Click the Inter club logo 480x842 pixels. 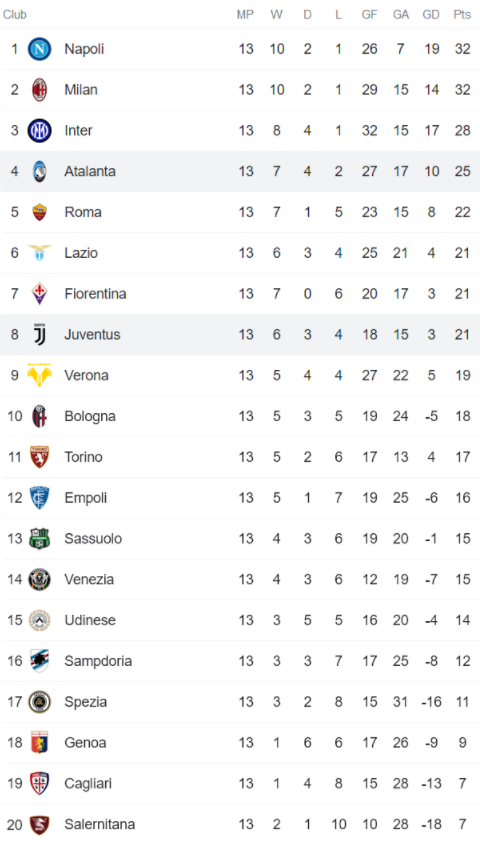point(39,130)
